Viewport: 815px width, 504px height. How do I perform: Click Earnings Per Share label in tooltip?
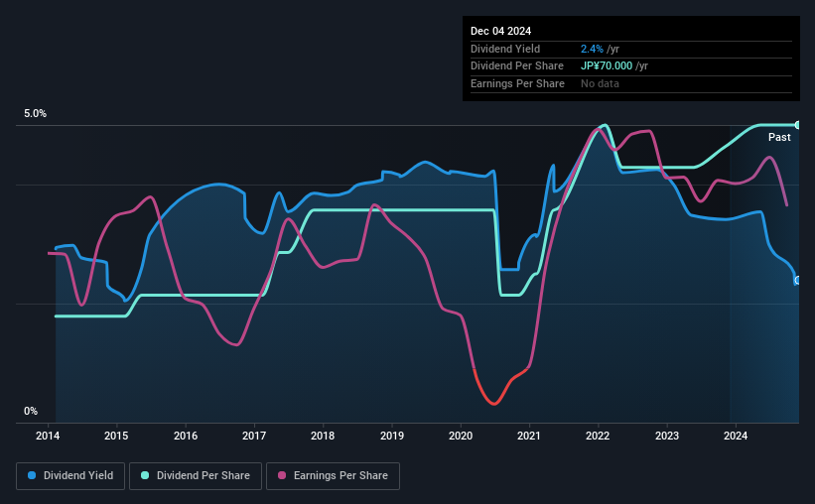click(x=517, y=83)
